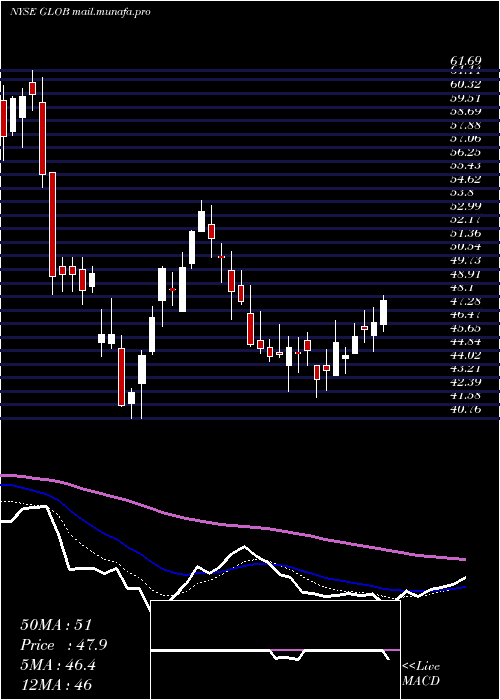
Task: Click the 57.06 price axis label
Action: [x=465, y=138]
